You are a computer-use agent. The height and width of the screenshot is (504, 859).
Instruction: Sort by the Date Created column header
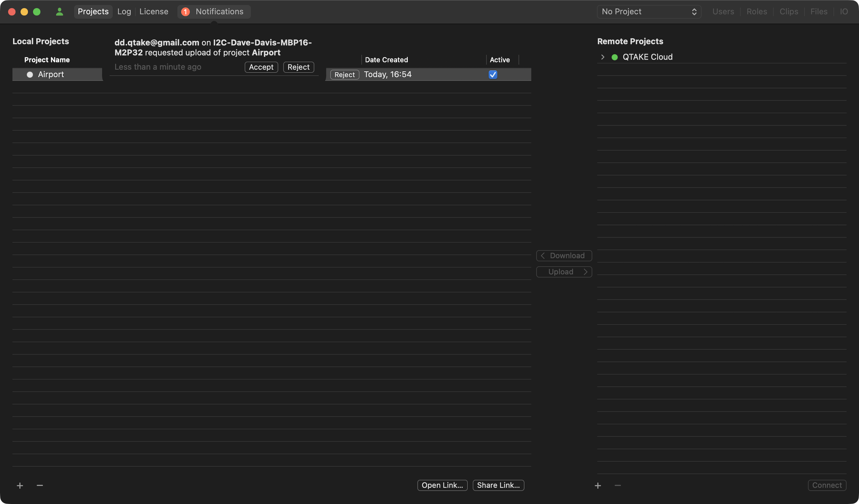point(386,60)
